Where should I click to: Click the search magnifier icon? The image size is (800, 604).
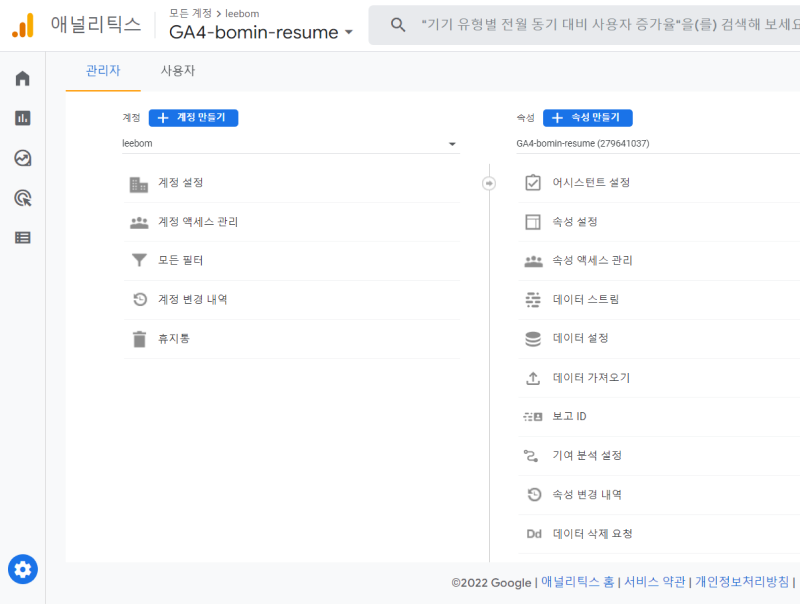point(398,24)
